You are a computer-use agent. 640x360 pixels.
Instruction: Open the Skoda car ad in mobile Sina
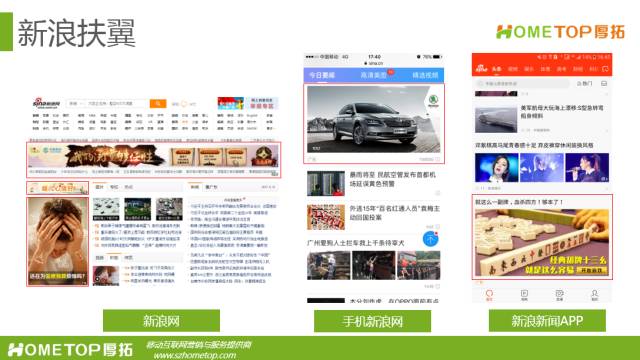point(374,123)
